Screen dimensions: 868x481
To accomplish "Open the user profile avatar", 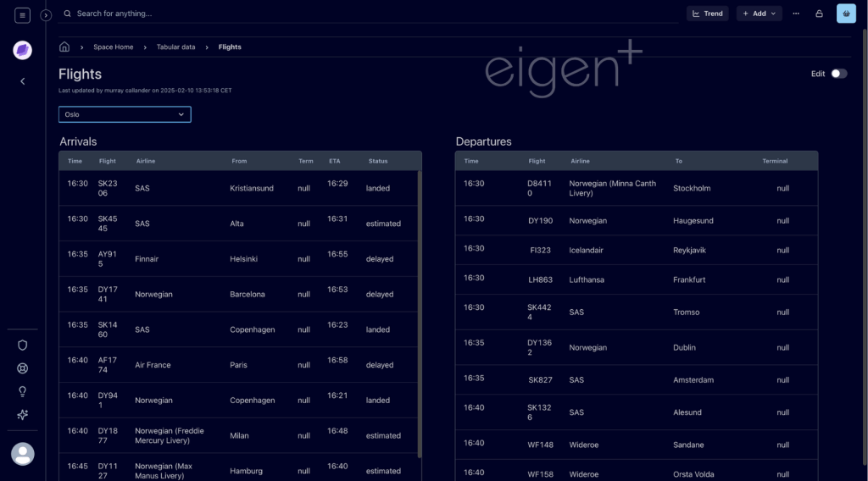I will click(23, 454).
